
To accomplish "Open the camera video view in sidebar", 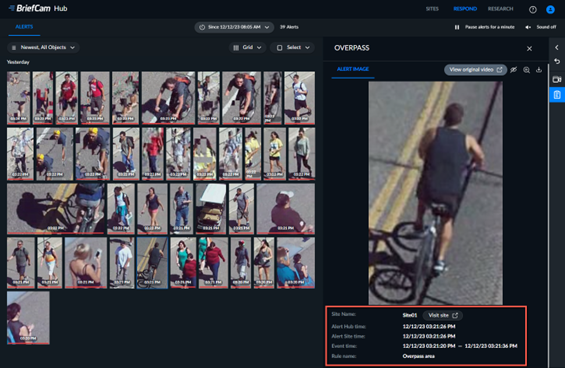I will [x=557, y=79].
